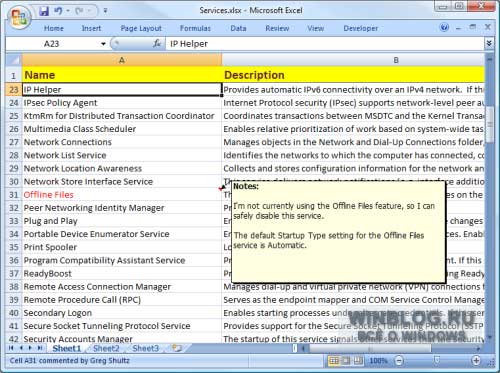Open the Undo history dropdown arrow

pos(68,11)
